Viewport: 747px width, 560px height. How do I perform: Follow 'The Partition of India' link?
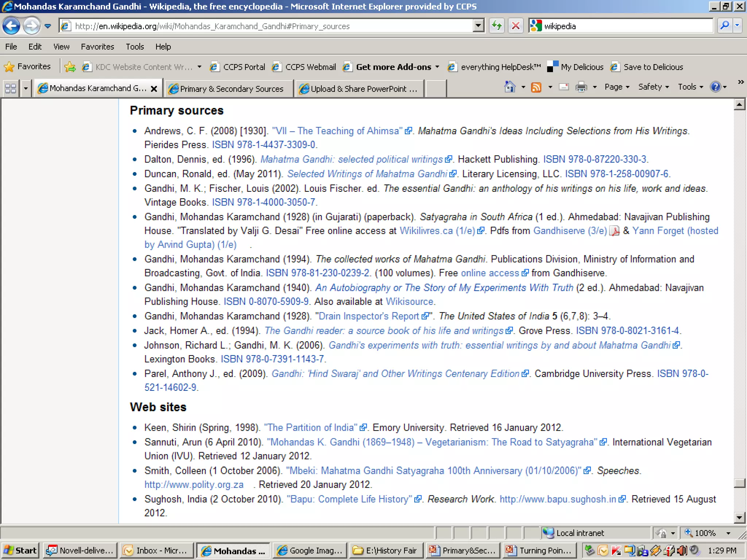pos(310,427)
